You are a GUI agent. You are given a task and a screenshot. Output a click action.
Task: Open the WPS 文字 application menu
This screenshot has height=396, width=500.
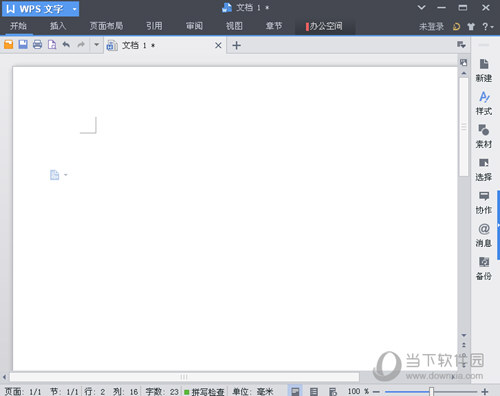40,9
